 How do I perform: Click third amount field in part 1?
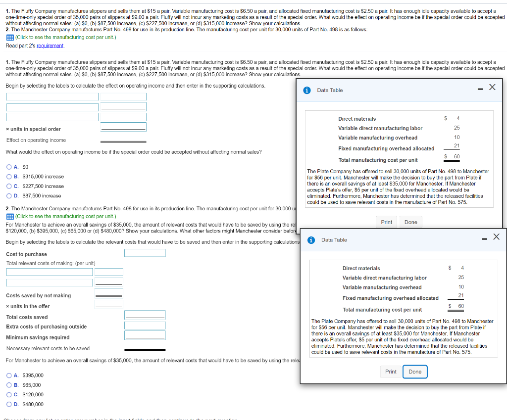pos(123,117)
